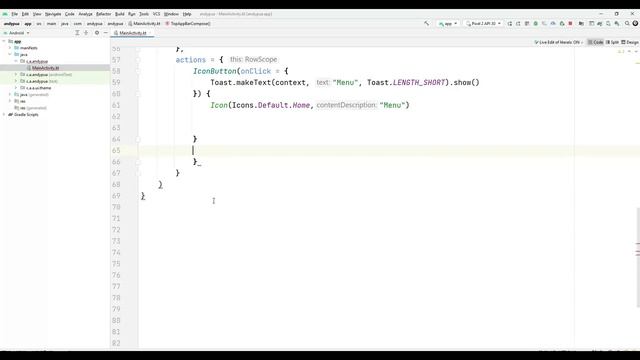This screenshot has width=640, height=360.
Task: Click the bold app breadcrumb segment
Action: coord(28,24)
